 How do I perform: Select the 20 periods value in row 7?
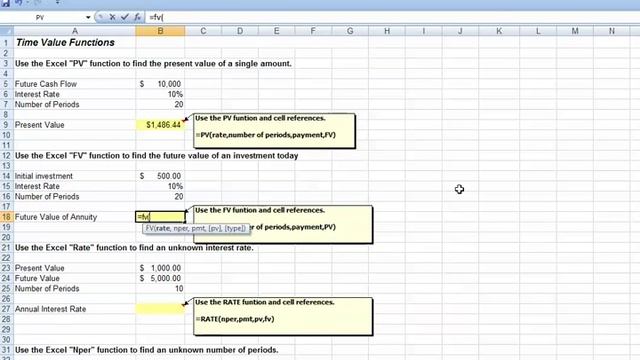[160, 104]
